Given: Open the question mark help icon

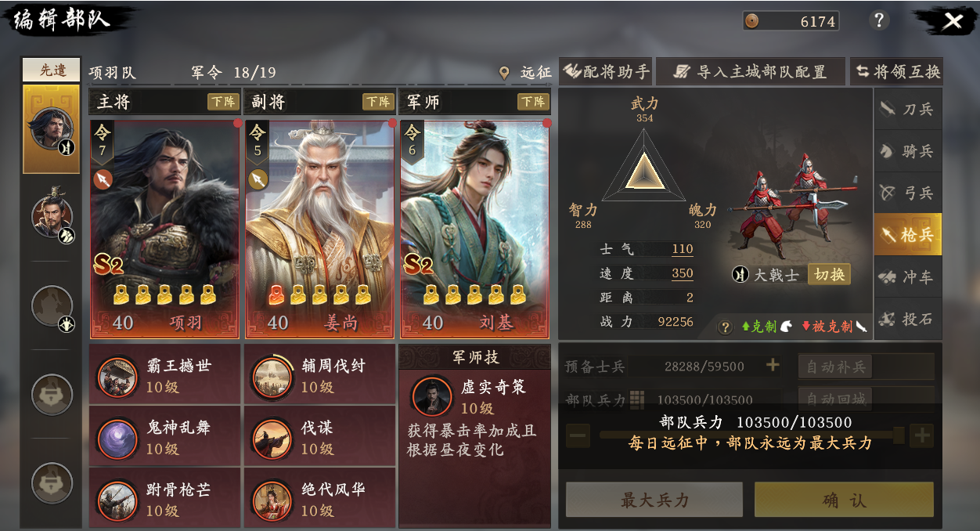Looking at the screenshot, I should [879, 20].
